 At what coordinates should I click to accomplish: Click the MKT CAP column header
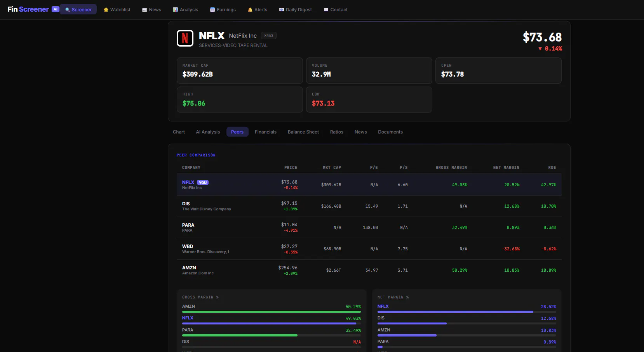pyautogui.click(x=332, y=168)
